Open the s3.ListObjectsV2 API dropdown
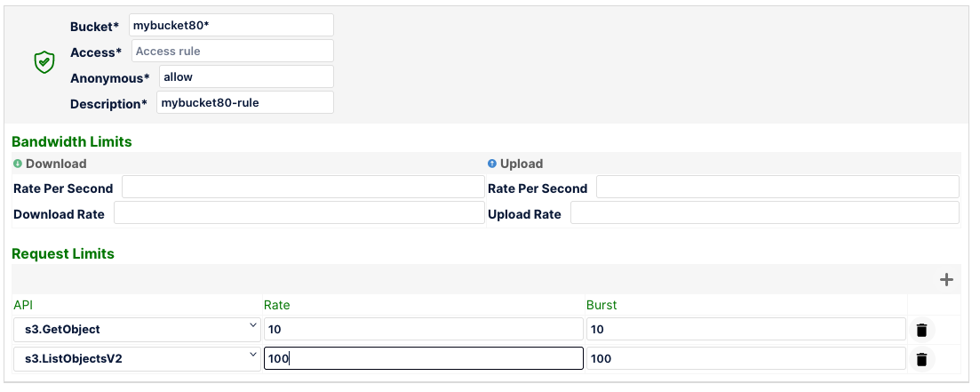The height and width of the screenshot is (392, 980). (x=137, y=359)
